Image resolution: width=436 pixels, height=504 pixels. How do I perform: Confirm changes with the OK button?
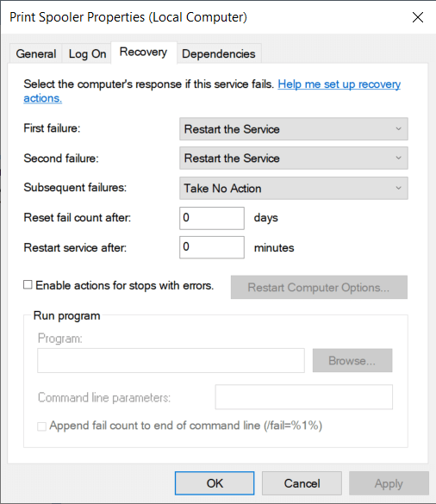[215, 483]
